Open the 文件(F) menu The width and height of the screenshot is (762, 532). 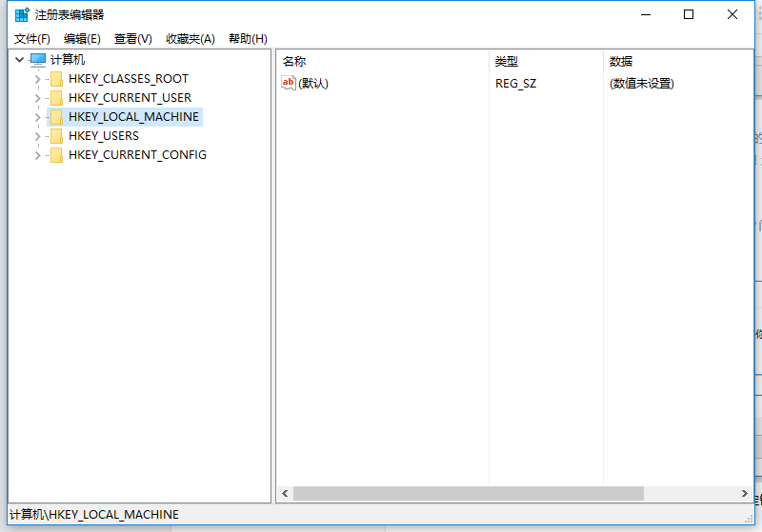(32, 39)
